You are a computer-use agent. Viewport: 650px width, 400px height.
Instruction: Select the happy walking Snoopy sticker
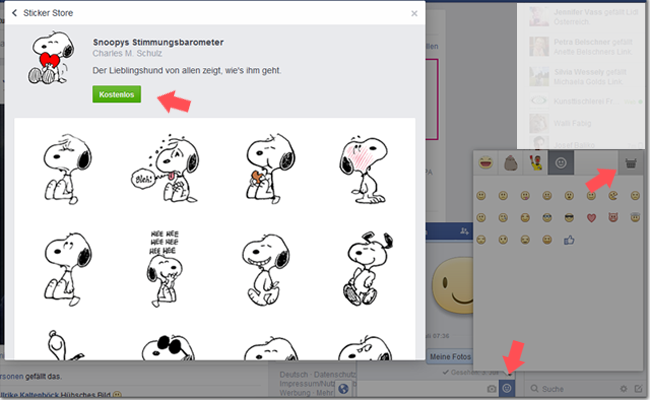point(367,269)
